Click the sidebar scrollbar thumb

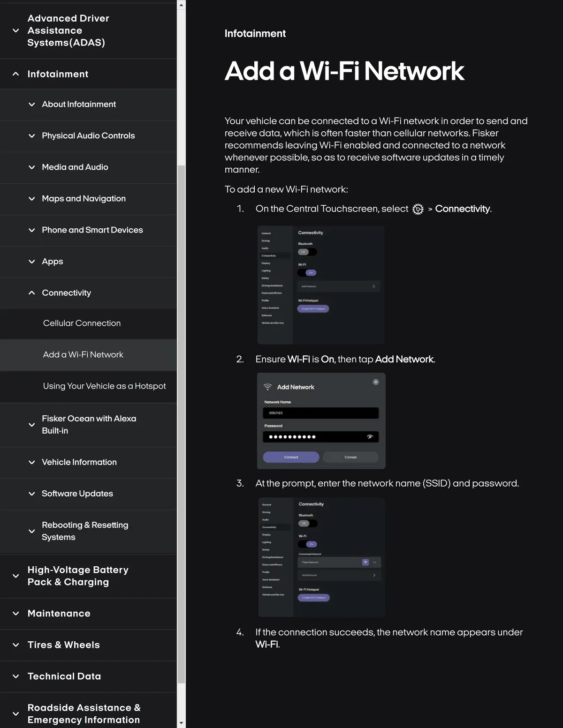pos(181,424)
